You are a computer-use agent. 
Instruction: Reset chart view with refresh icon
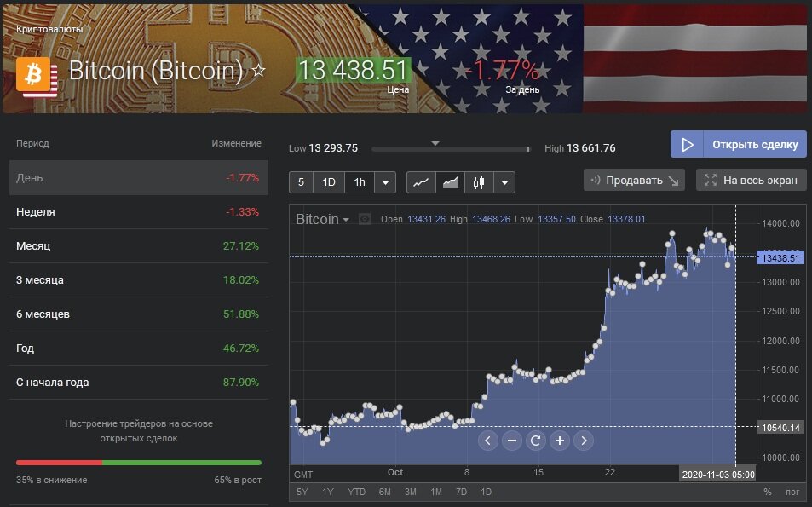(536, 441)
